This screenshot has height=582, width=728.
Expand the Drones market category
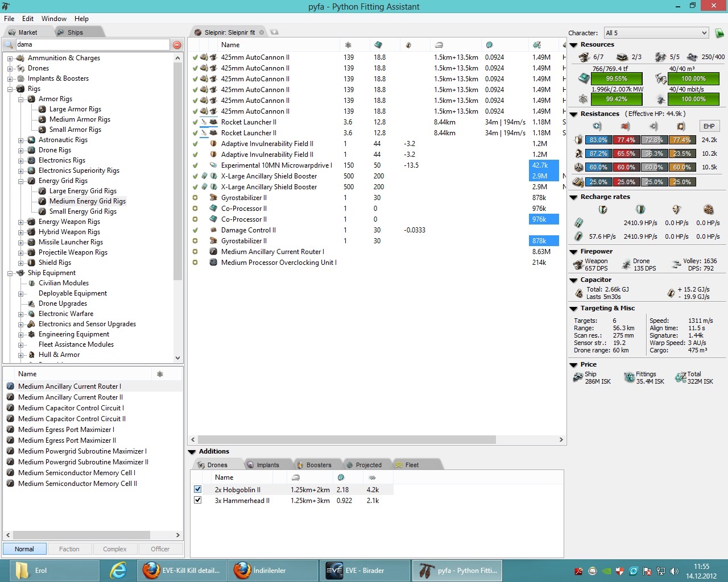(10, 68)
